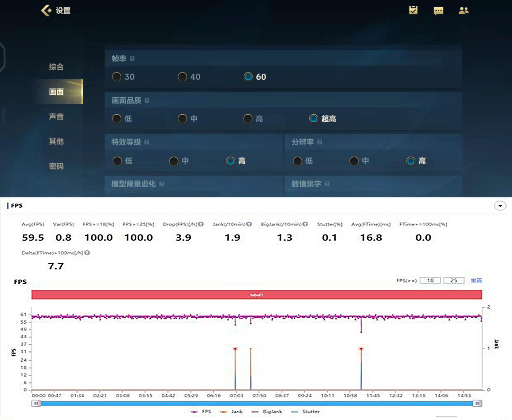Click BigJank value 1.3
The image size is (512, 420).
coord(285,237)
